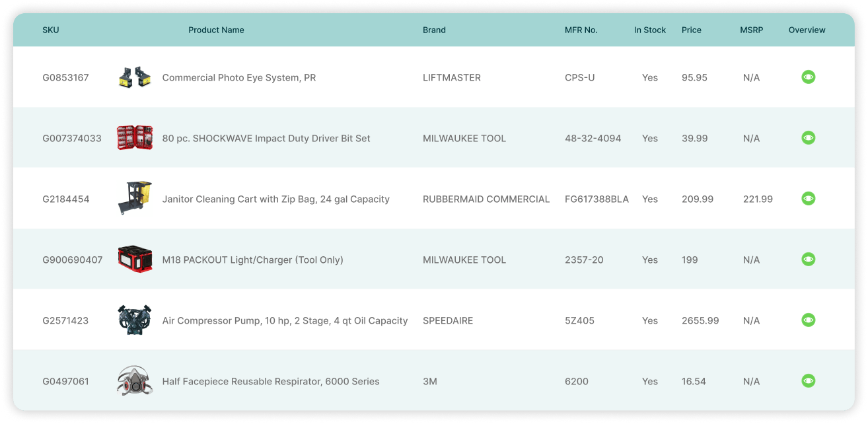Screen dimensions: 868x424
Task: Select SKU G0497061
Action: click(65, 381)
